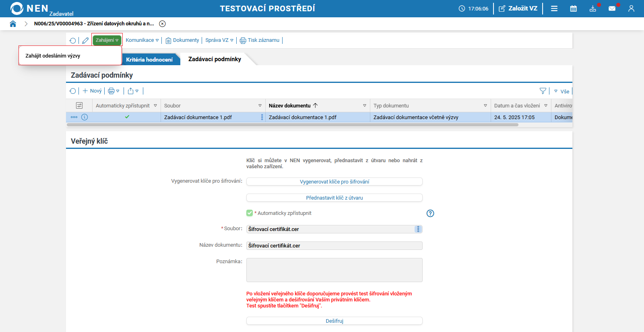Select Zahájit odesláním výzvy menu entry
The width and height of the screenshot is (644, 332).
53,56
